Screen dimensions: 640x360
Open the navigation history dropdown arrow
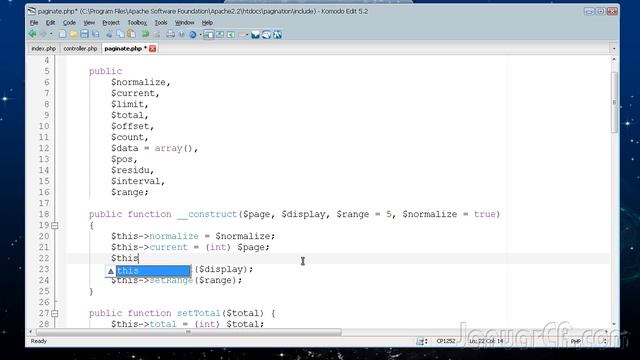pyautogui.click(x=51, y=35)
